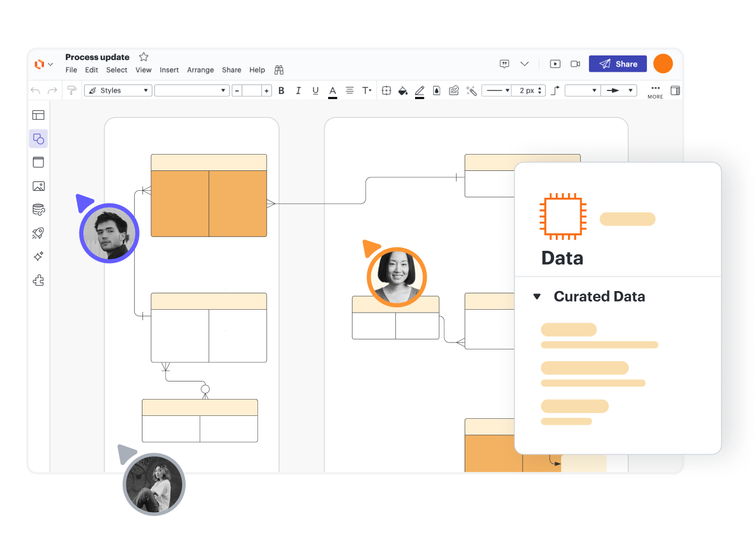
Task: Collapse the Curated Data section
Action: click(x=537, y=296)
